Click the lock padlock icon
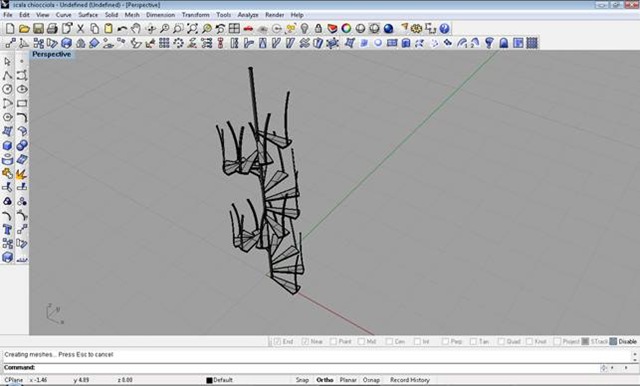 [318, 29]
